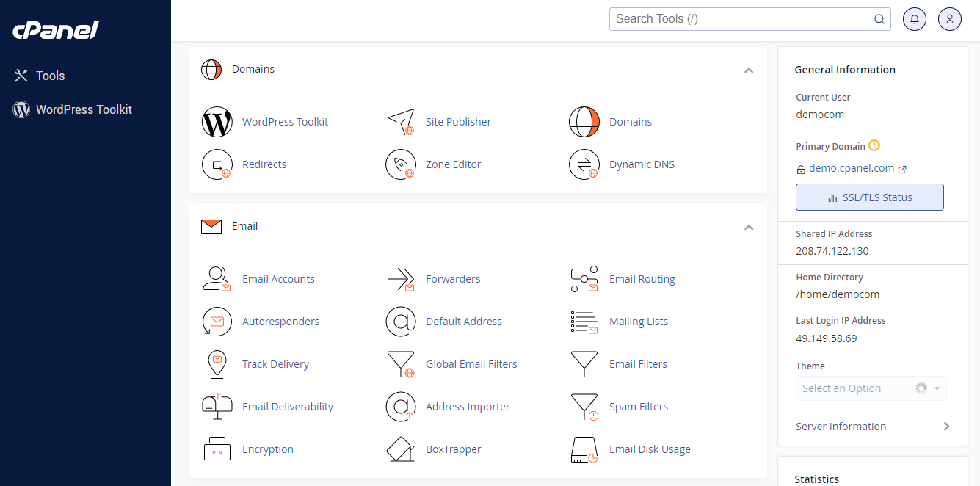Open the WordPress Toolkit icon in Domains section
980x486 pixels.
click(217, 122)
